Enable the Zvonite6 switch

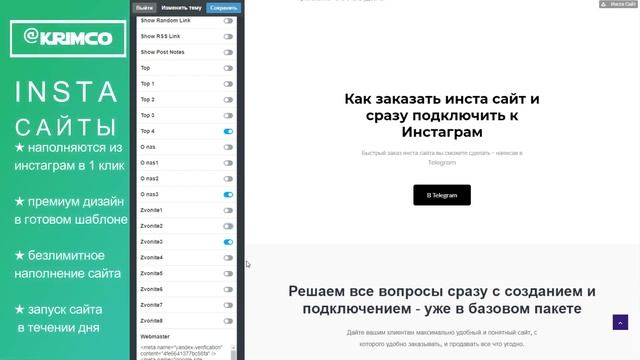click(228, 289)
